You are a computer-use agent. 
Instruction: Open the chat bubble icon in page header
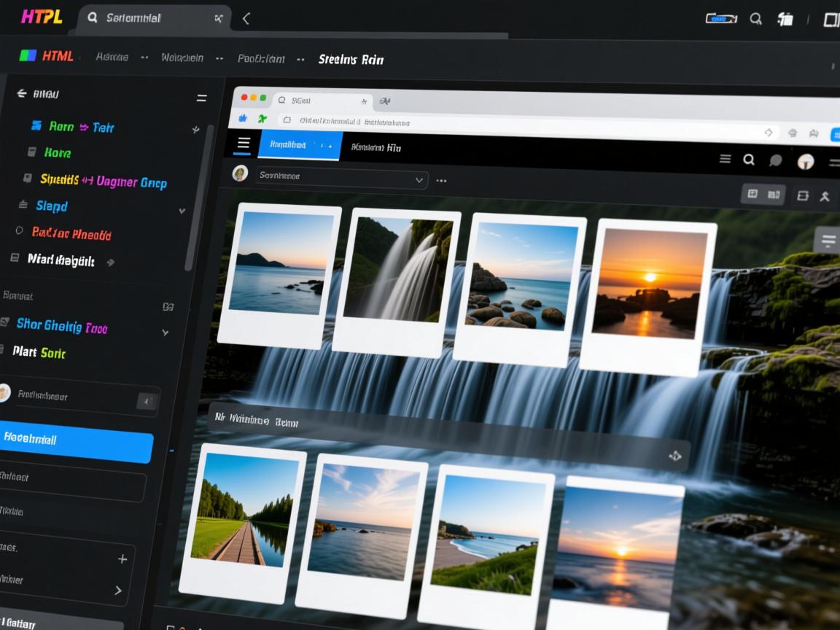[x=776, y=160]
